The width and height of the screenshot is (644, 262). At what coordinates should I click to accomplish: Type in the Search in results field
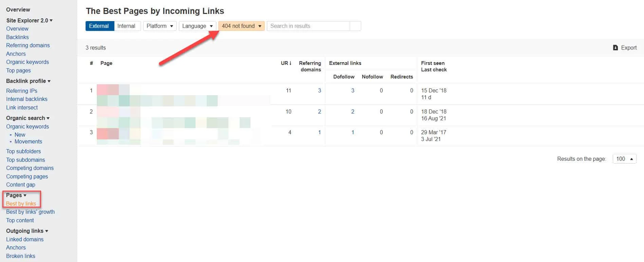coord(308,26)
